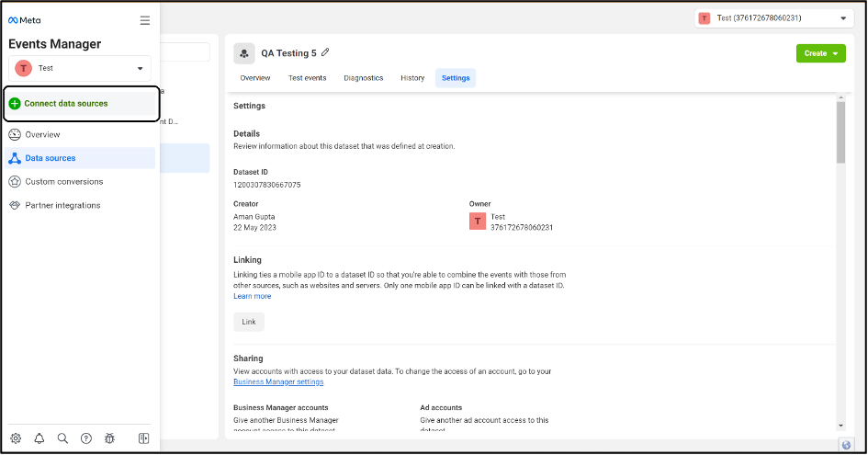Screen dimensions: 868x455
Task: Click the settings panel scrollbar thumb
Action: coord(840,132)
